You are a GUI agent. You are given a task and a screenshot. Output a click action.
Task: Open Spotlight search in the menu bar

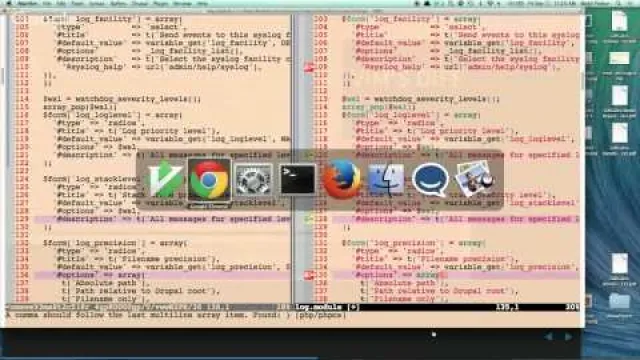619,3
